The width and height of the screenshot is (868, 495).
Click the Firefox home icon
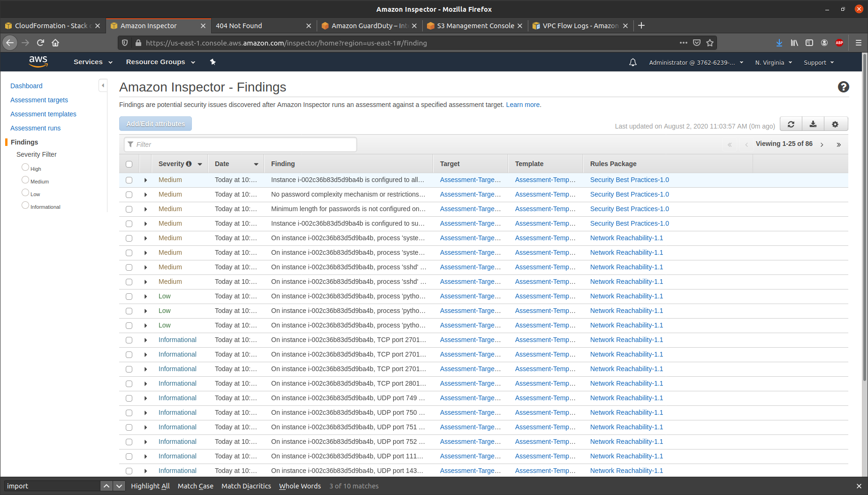tap(55, 43)
